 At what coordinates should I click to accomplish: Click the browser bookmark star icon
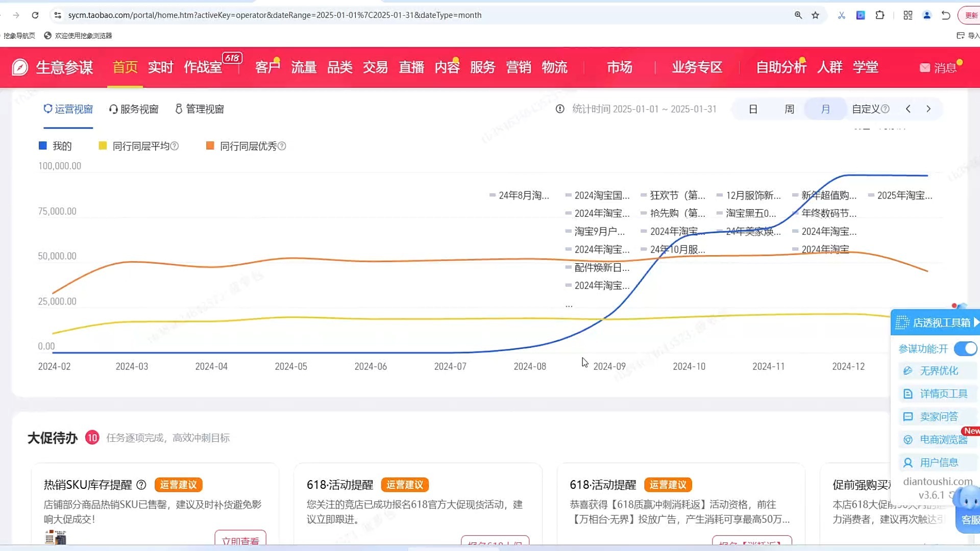point(815,15)
